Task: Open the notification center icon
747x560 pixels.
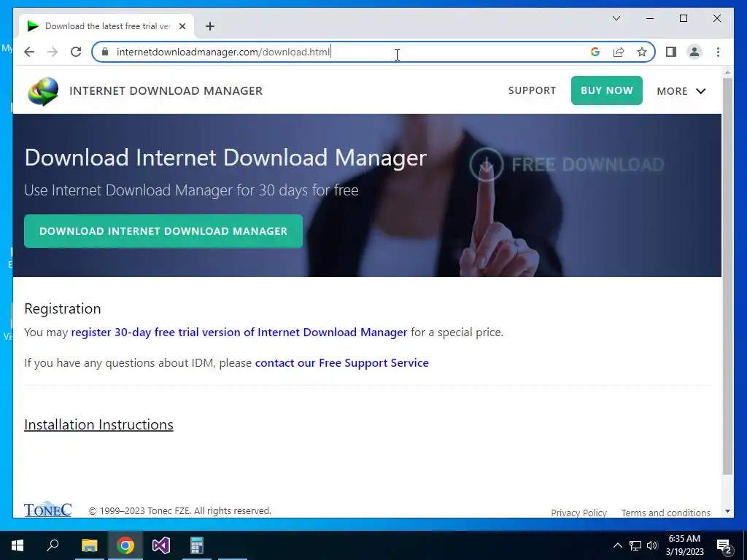Action: 724,545
